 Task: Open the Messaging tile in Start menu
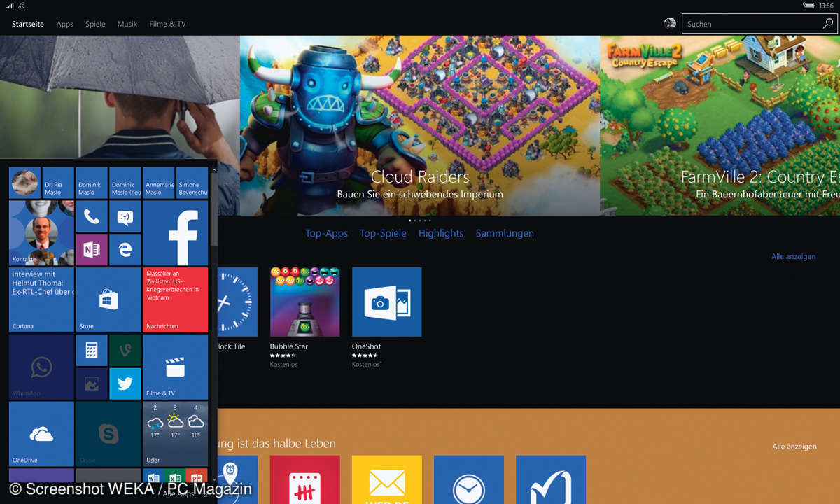pos(125,216)
